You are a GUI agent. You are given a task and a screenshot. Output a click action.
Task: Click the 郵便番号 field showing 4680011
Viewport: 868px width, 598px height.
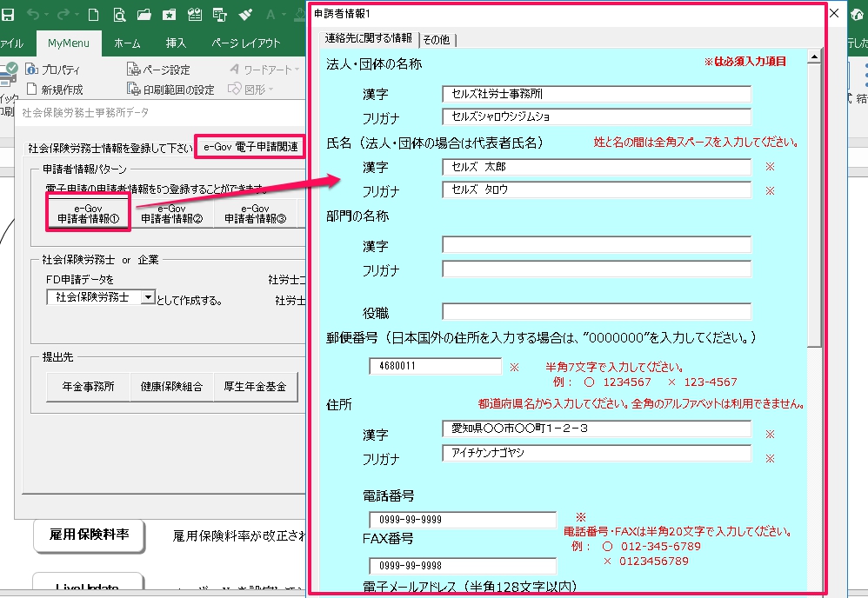(435, 366)
